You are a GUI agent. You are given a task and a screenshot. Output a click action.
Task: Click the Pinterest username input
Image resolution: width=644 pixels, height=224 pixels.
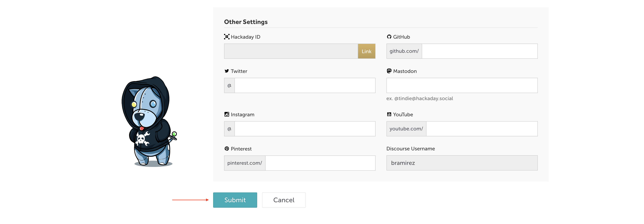click(320, 163)
